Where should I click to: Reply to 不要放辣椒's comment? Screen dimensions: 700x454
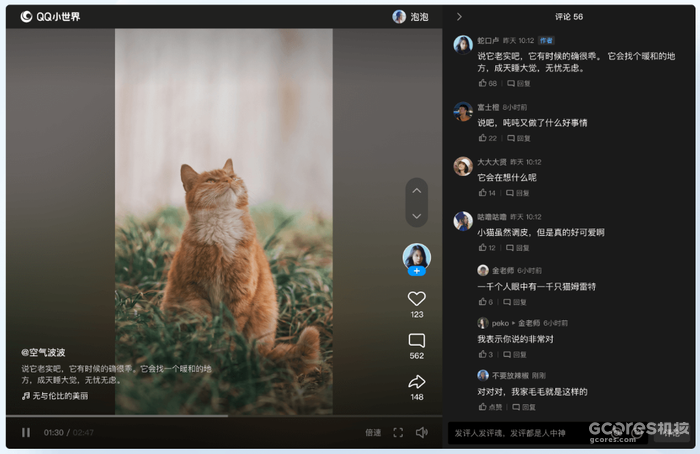524,407
